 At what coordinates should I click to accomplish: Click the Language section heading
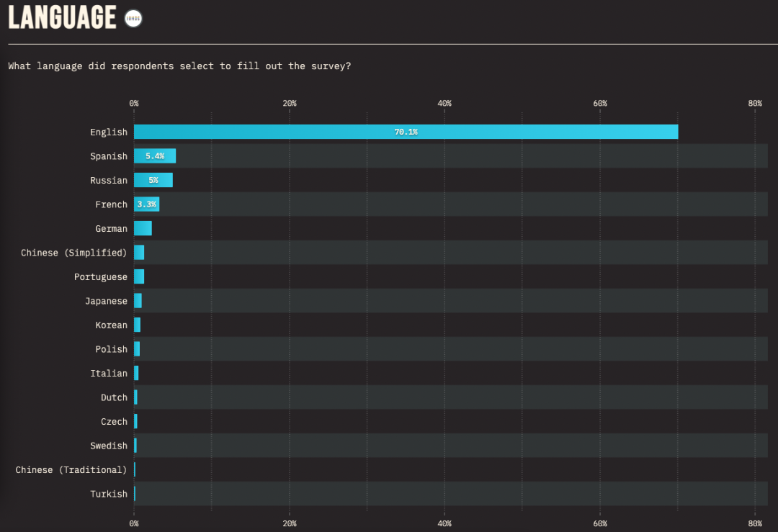[x=62, y=18]
